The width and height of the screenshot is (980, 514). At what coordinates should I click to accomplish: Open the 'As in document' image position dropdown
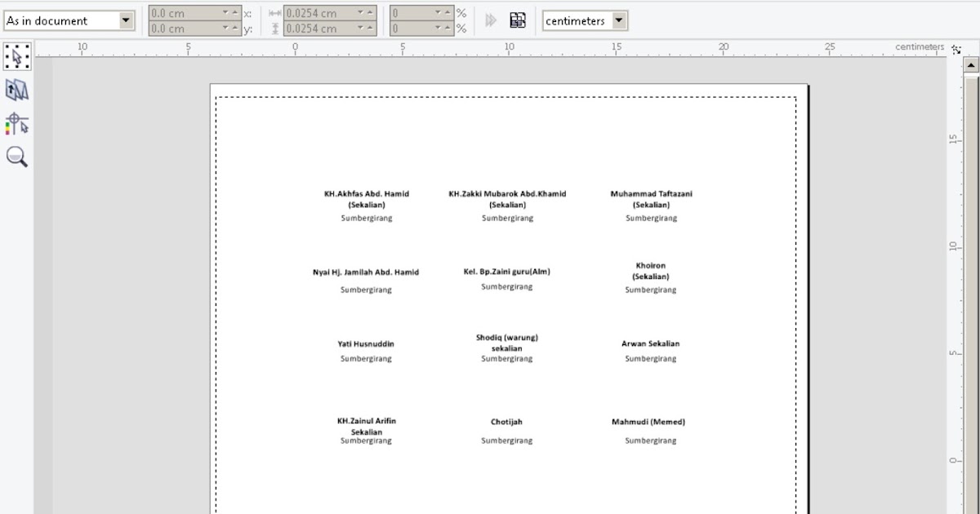pyautogui.click(x=127, y=21)
